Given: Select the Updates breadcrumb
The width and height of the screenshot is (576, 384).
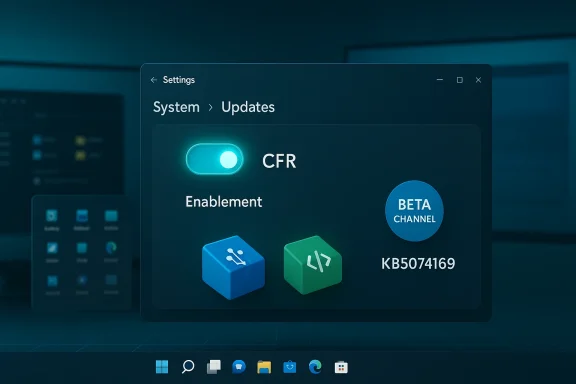Looking at the screenshot, I should click(x=248, y=107).
